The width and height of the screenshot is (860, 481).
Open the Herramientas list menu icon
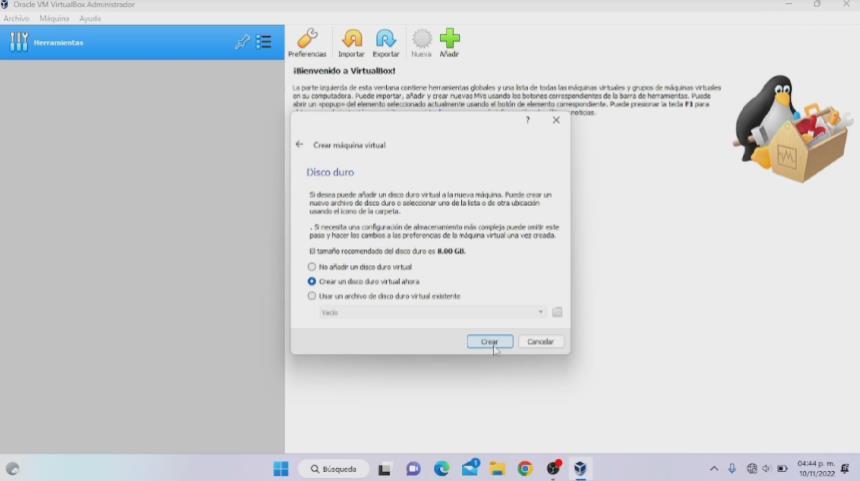pos(264,42)
